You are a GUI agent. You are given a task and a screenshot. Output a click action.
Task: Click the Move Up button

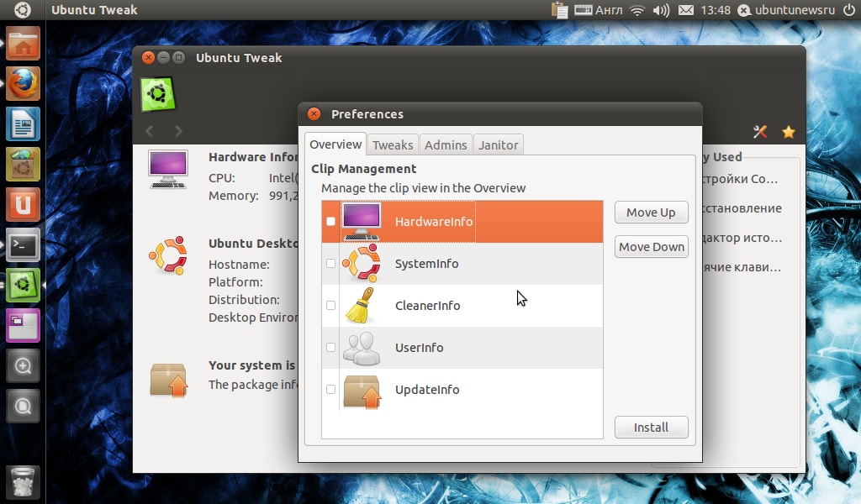point(652,213)
